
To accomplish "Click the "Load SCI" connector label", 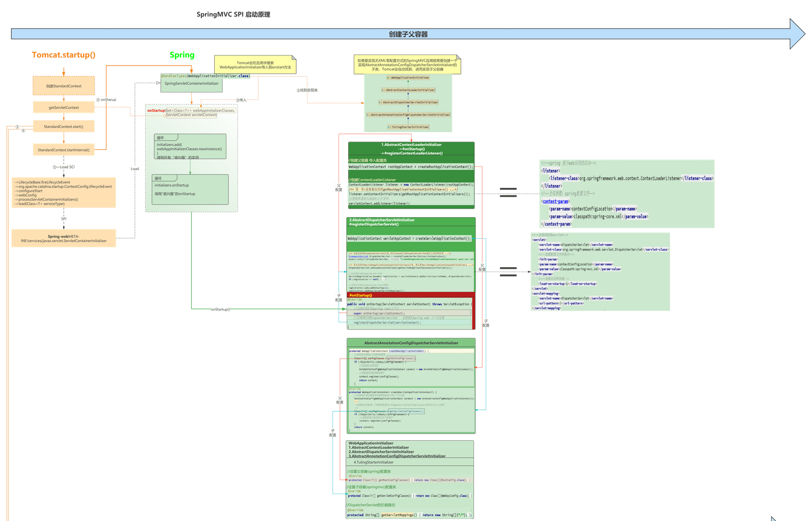I will pos(64,167).
